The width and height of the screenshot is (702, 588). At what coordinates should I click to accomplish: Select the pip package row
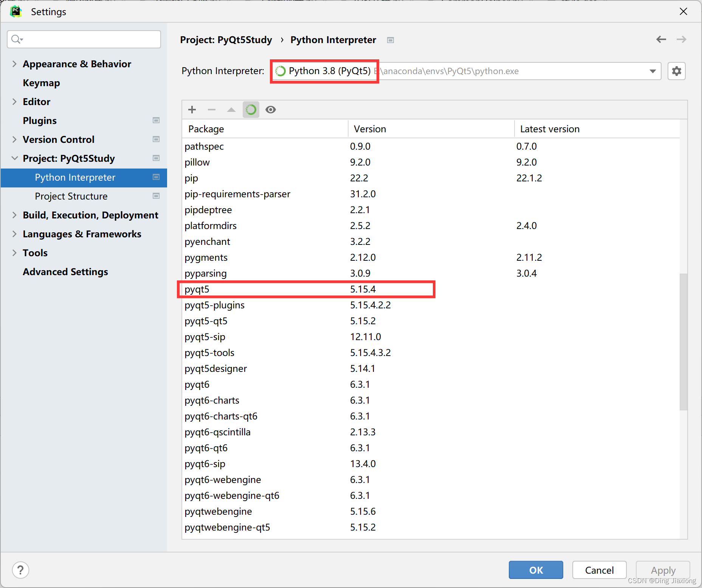[x=431, y=178]
